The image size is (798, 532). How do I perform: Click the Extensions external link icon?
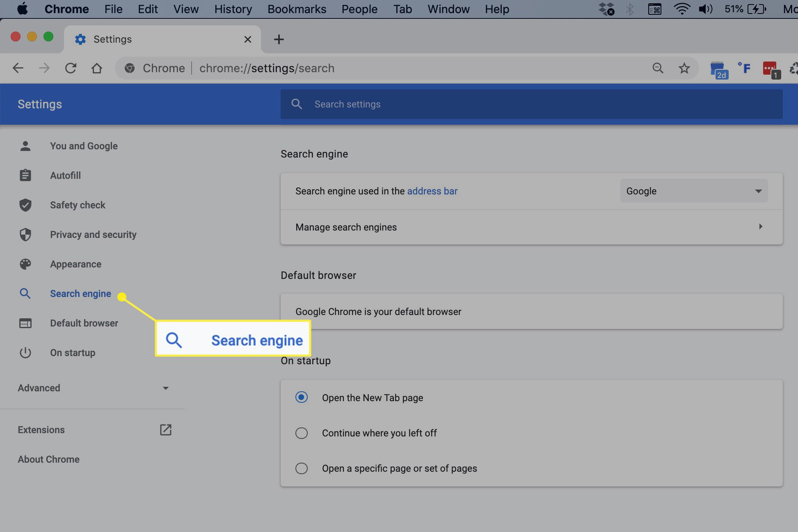click(x=165, y=429)
